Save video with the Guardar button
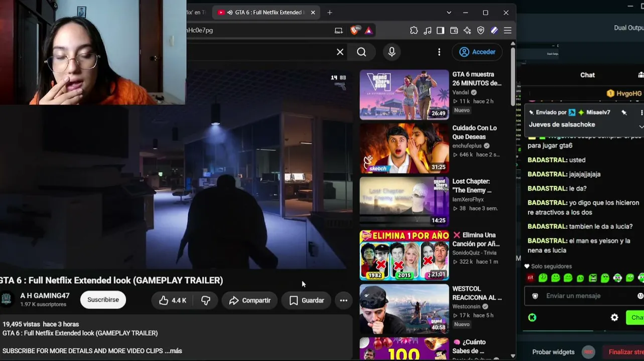644x361 pixels. [x=307, y=300]
